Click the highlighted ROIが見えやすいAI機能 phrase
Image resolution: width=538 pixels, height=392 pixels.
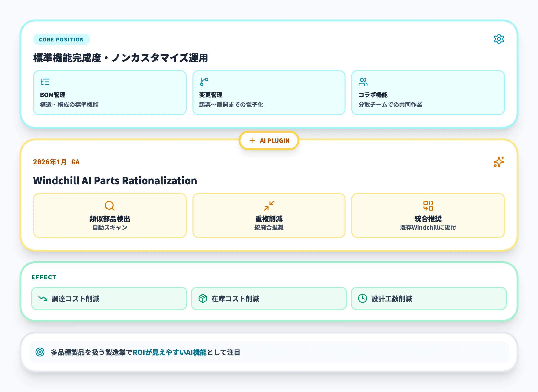click(170, 352)
